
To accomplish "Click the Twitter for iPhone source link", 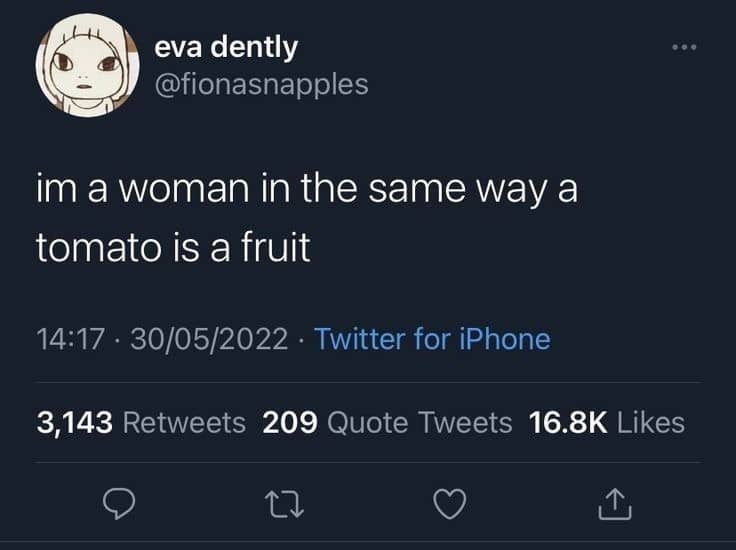I will [x=432, y=339].
